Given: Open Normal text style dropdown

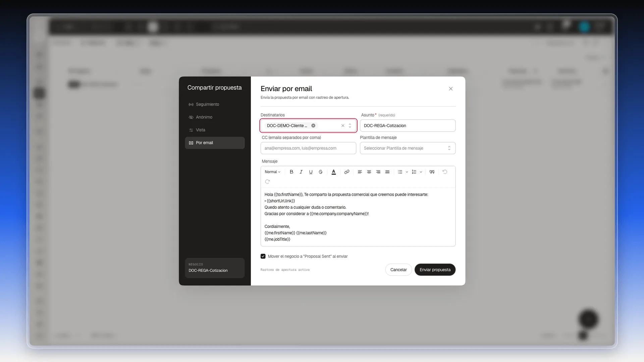Looking at the screenshot, I should point(272,172).
